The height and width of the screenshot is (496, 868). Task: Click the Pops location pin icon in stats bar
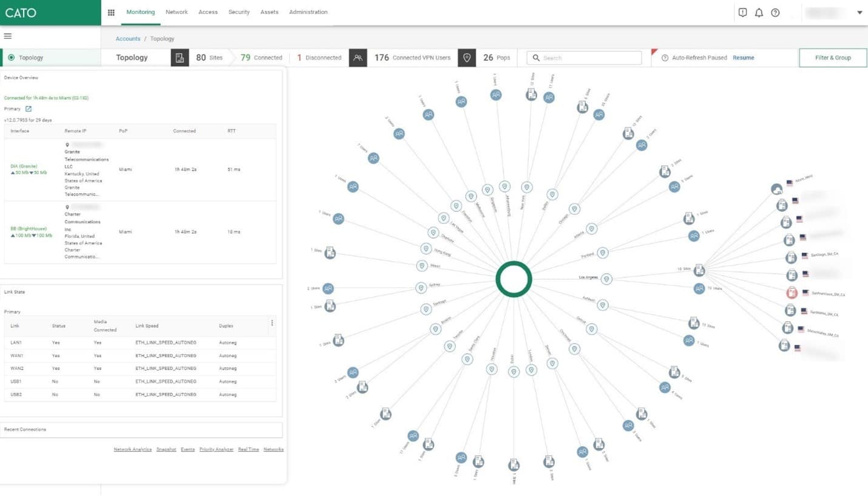tap(467, 58)
